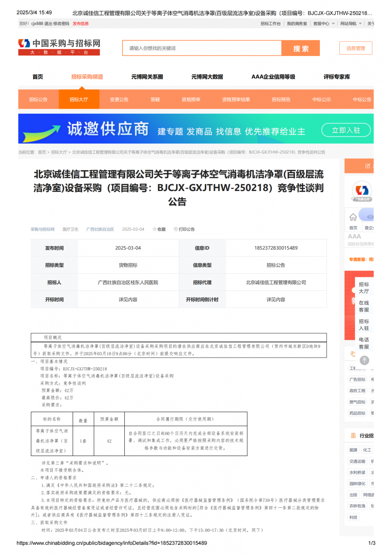Viewport: 392px width, 555px height.
Task: Click the 立即入驻 banner button
Action: (346, 130)
